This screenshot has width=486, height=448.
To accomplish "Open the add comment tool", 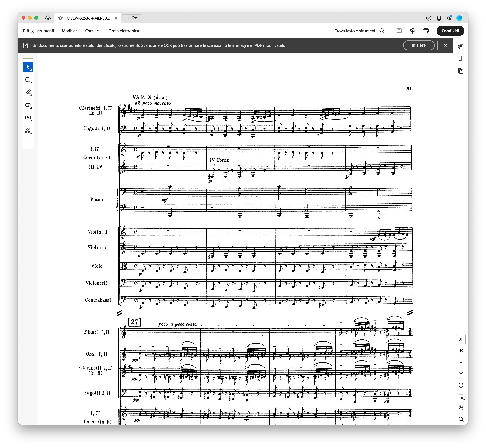I will 28,80.
